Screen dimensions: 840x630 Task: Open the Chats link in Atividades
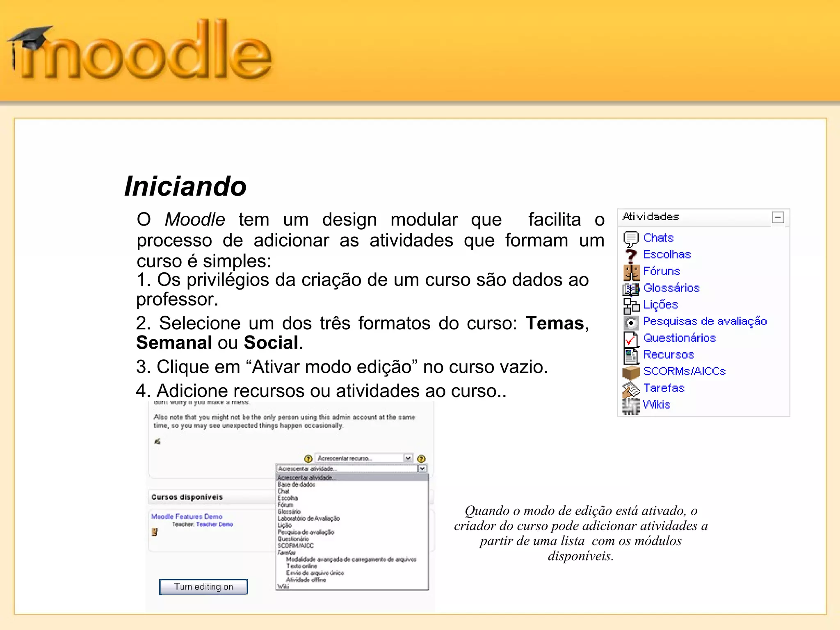tap(658, 238)
